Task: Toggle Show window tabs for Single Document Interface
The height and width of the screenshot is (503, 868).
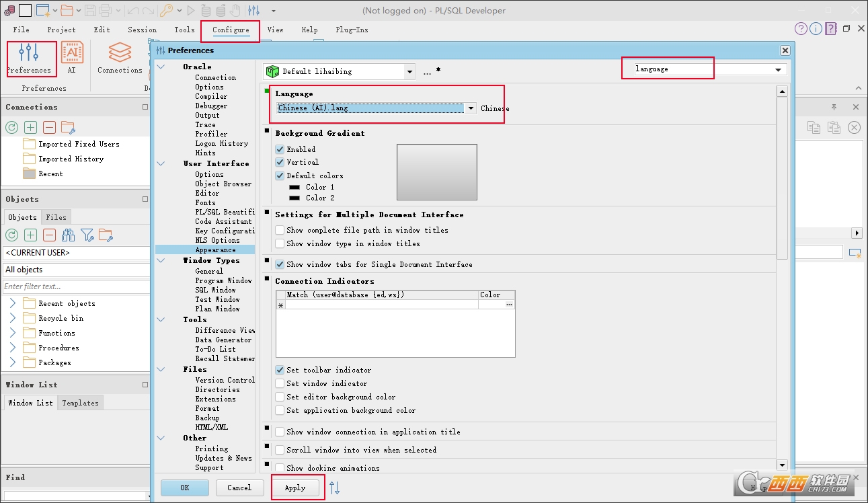Action: (280, 264)
